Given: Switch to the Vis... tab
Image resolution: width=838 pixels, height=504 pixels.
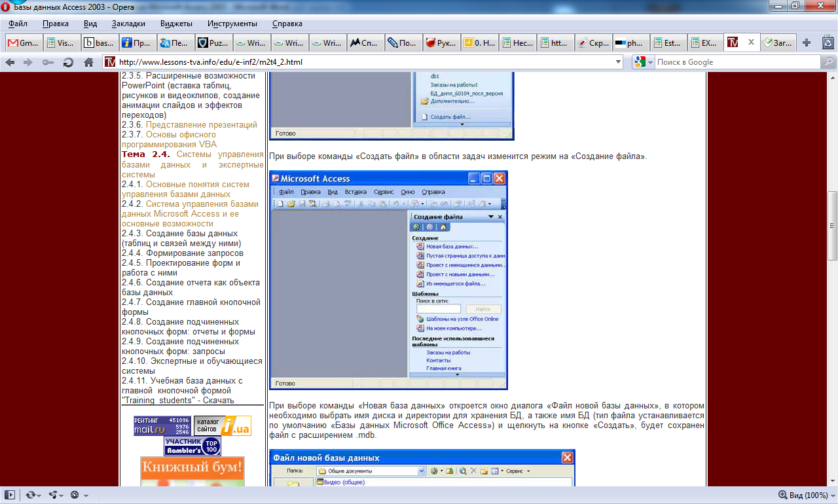Looking at the screenshot, I should click(62, 43).
